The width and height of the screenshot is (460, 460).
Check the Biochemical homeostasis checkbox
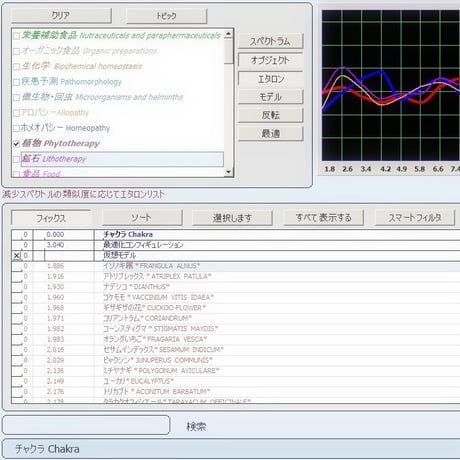pyautogui.click(x=16, y=67)
